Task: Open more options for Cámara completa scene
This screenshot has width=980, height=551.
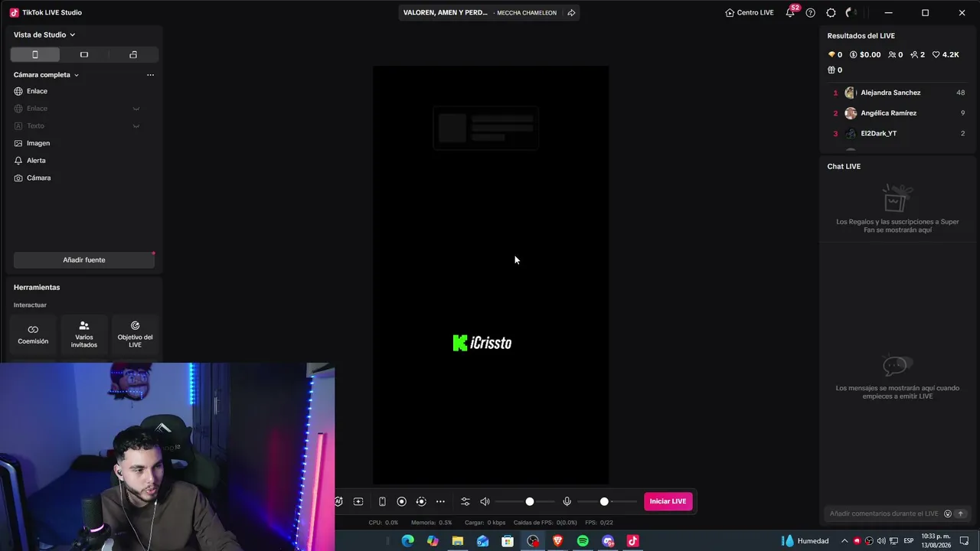Action: click(150, 75)
